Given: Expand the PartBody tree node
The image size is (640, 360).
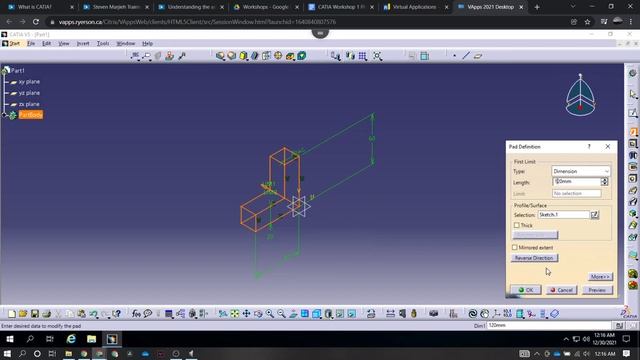Looking at the screenshot, I should click(4, 116).
